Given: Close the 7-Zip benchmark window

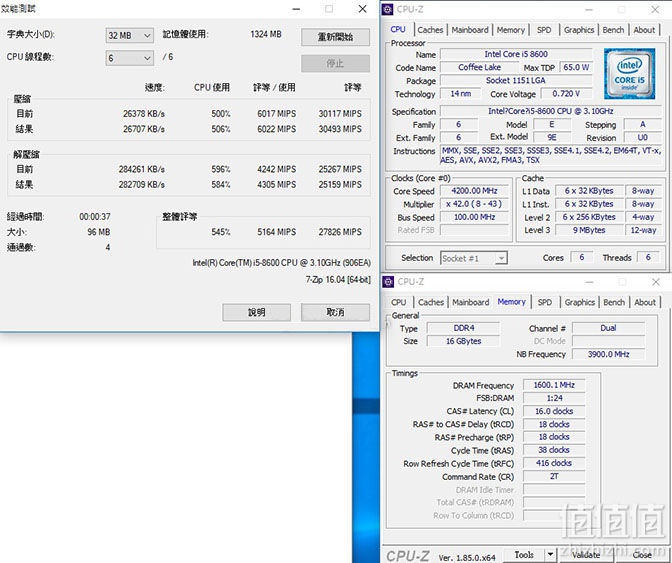Looking at the screenshot, I should [363, 9].
